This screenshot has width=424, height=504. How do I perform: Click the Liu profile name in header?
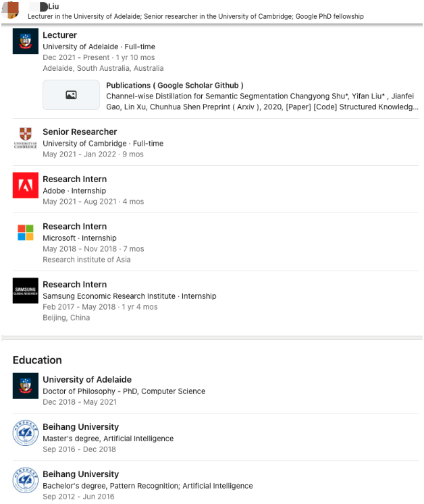click(53, 7)
